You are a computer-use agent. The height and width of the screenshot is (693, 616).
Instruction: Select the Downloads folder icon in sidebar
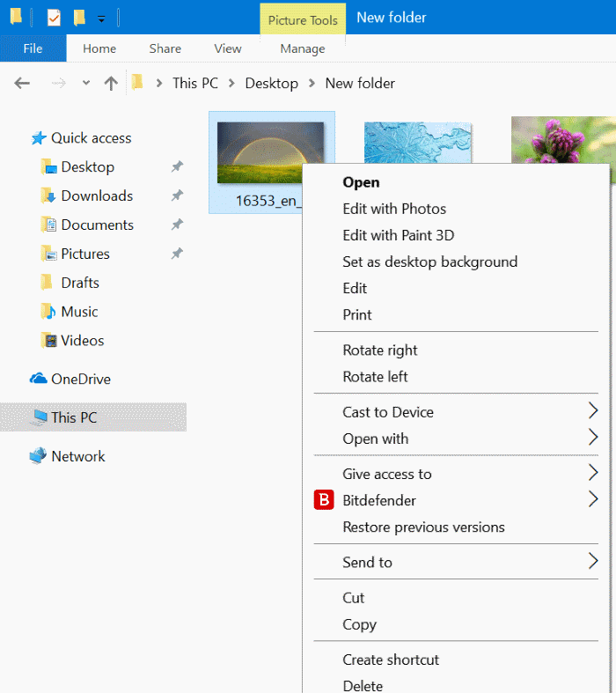[x=49, y=195]
